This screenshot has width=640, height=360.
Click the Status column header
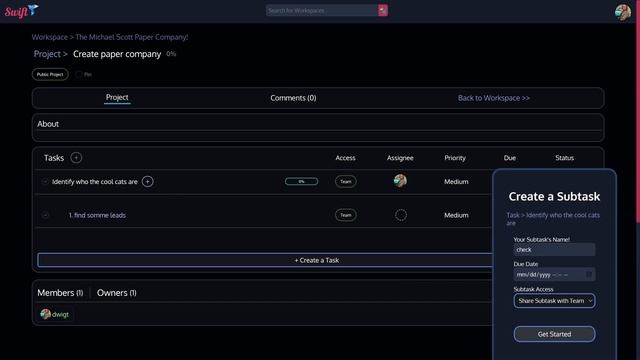coord(564,158)
